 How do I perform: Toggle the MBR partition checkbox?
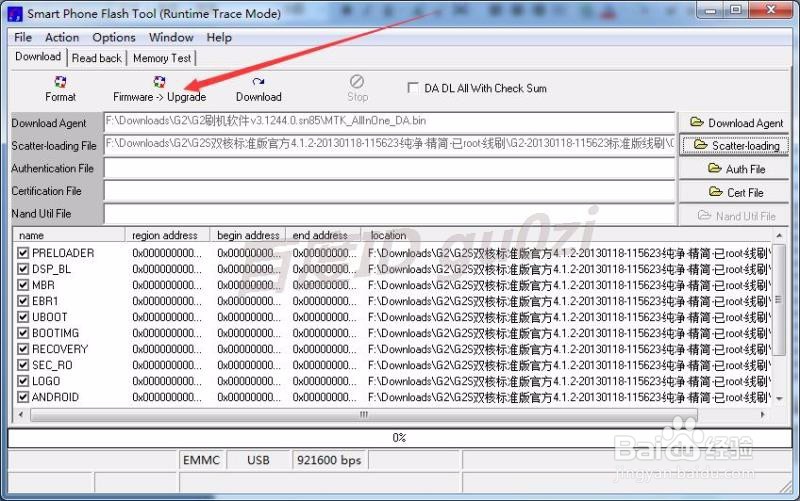coord(23,285)
